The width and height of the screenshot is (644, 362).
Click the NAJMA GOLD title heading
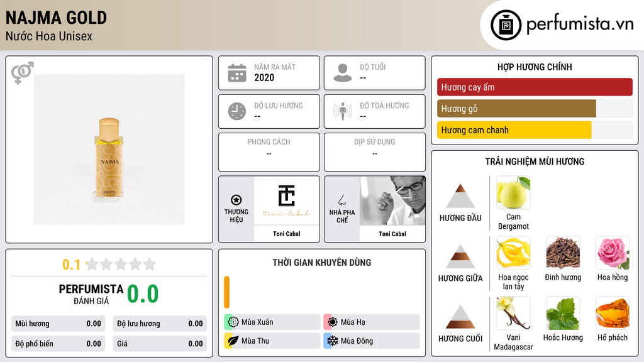tap(56, 18)
